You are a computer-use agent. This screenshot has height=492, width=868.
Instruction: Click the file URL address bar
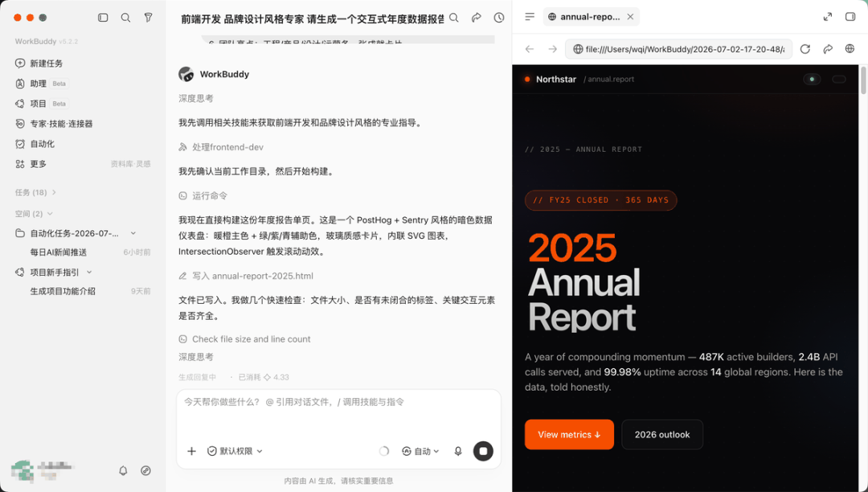tap(678, 49)
